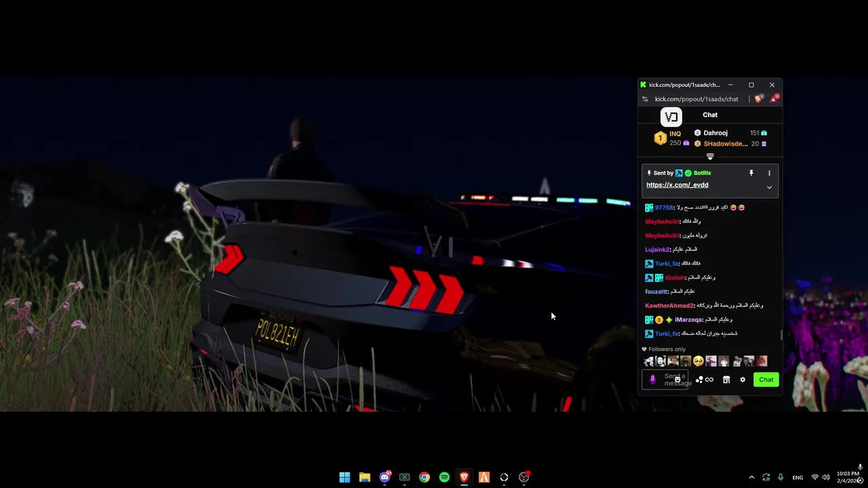
Task: Open Wi-Fi network tray icon
Action: pyautogui.click(x=815, y=477)
